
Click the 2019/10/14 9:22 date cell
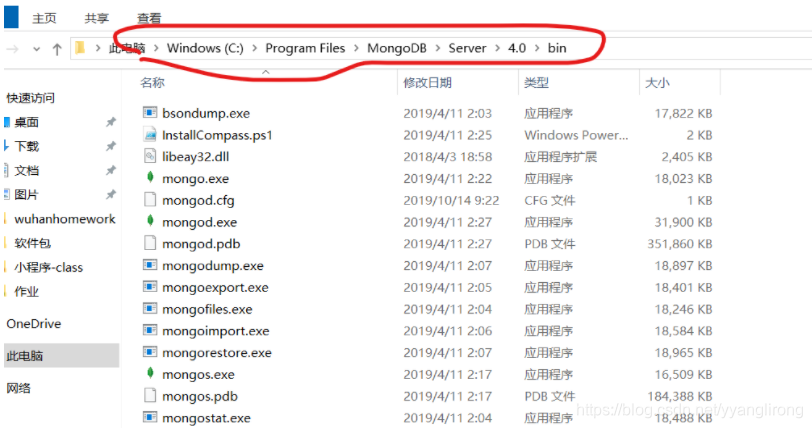[451, 200]
